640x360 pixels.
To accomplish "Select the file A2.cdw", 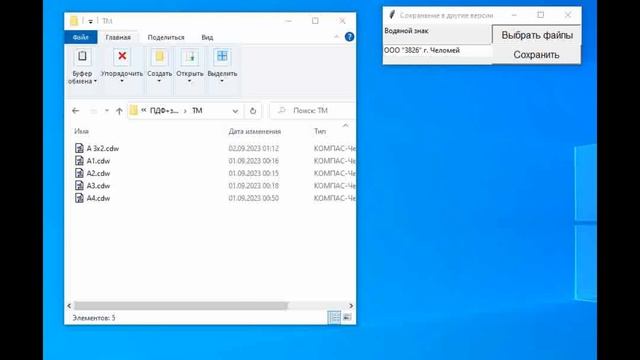I will click(98, 173).
